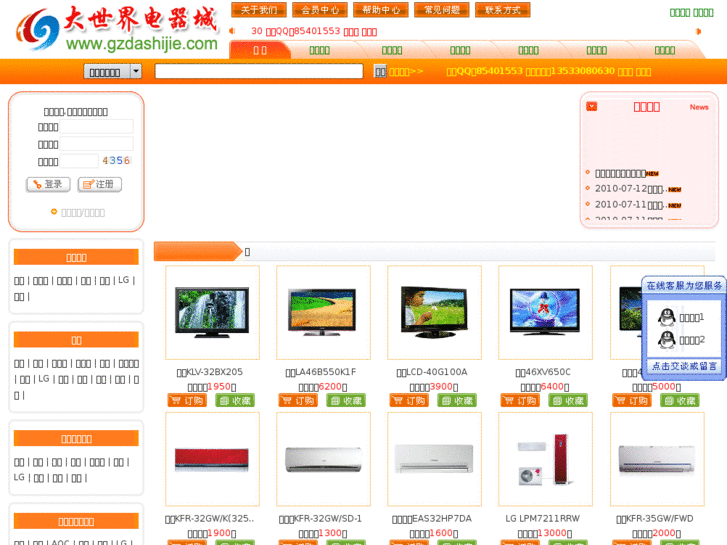Open the EAS32HP7DA air conditioner thumbnail
Image resolution: width=727 pixels, height=545 pixels.
pos(434,459)
